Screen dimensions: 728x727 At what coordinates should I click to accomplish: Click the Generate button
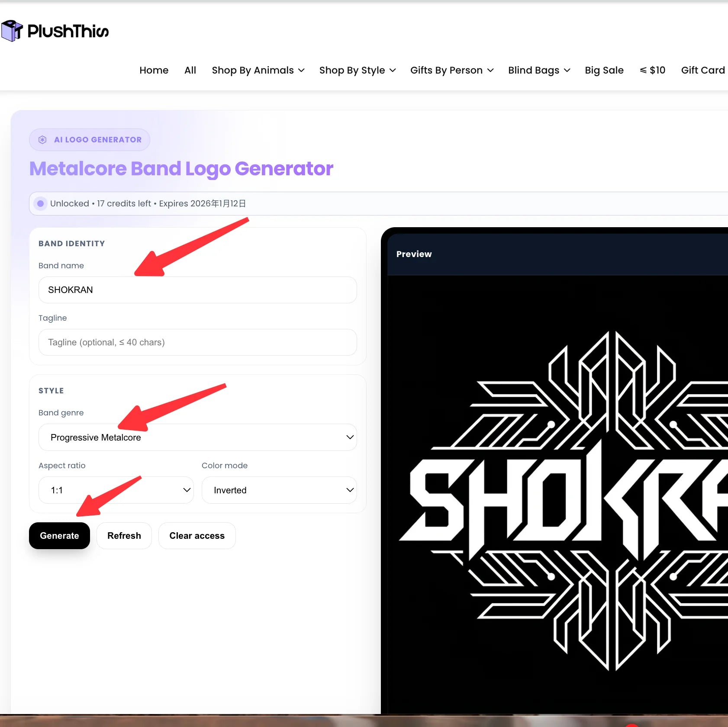tap(60, 536)
